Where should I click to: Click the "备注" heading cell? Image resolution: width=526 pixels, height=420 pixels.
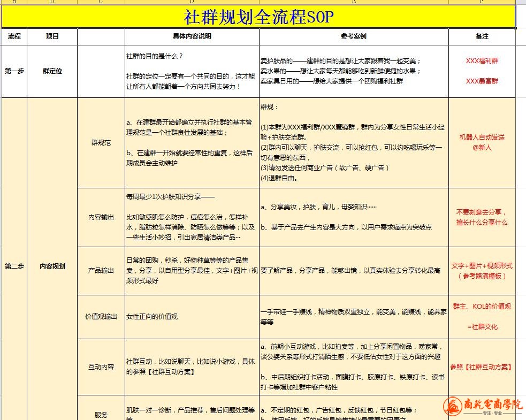coord(482,36)
